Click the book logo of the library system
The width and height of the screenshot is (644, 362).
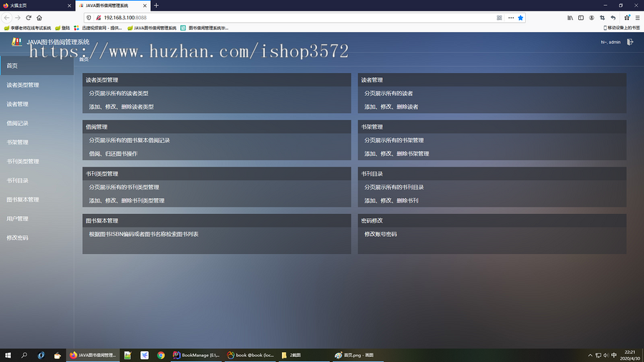pyautogui.click(x=16, y=42)
